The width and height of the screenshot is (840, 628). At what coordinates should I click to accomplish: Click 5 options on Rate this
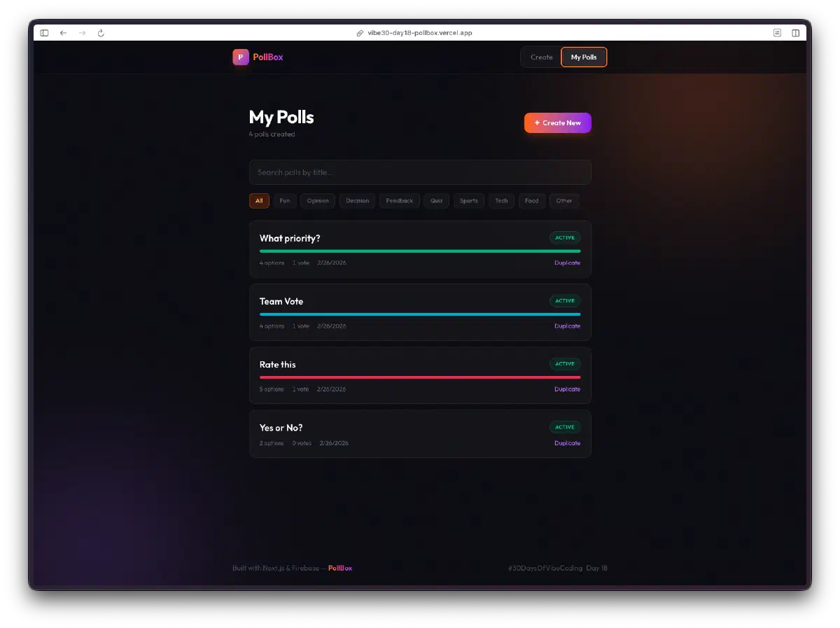click(x=272, y=389)
